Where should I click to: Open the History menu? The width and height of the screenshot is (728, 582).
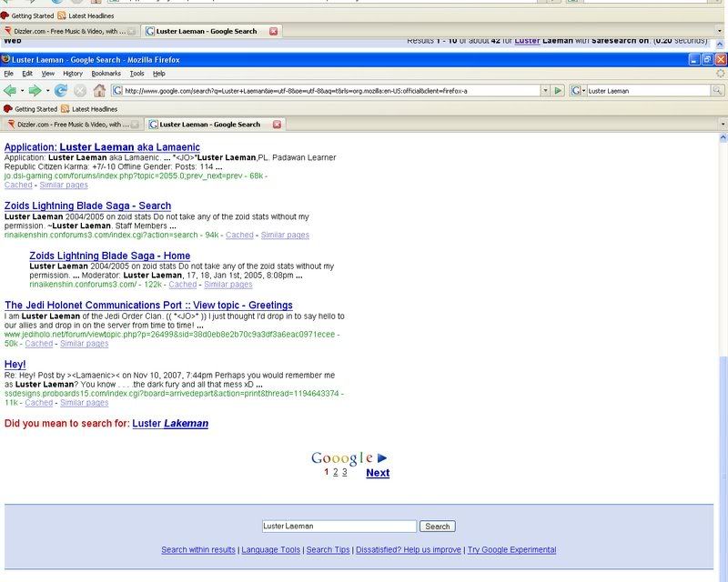(73, 74)
